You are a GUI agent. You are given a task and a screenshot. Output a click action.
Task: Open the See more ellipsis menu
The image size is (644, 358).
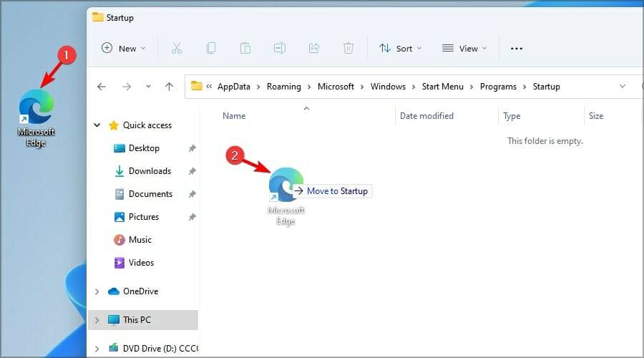517,49
